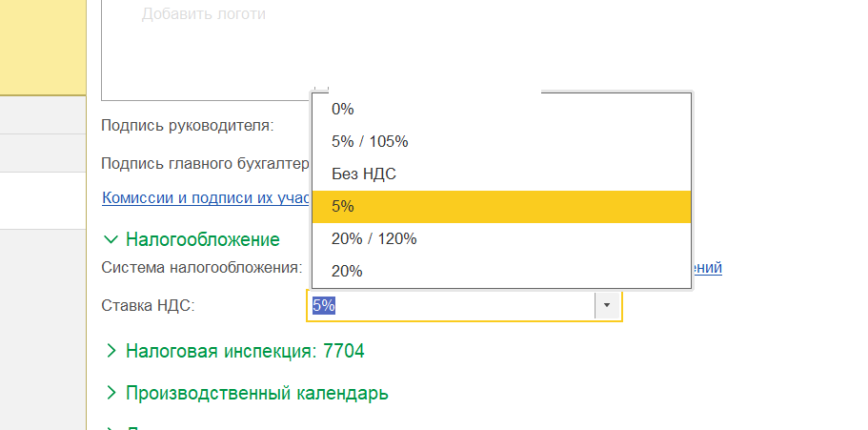This screenshot has width=868, height=430.
Task: Click the chevron icon beside Налоговая инспекция
Action: [x=111, y=351]
